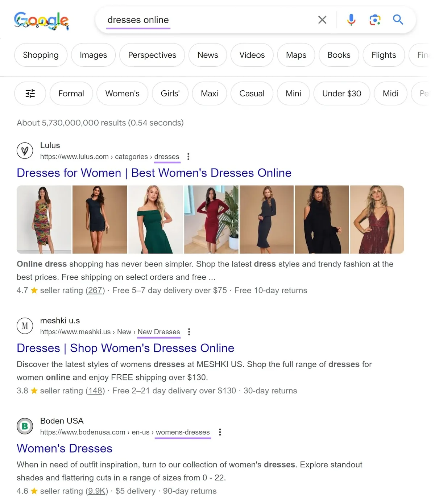Click the lulus.com URL breadcrumb
Image resolution: width=435 pixels, height=504 pixels.
point(109,157)
